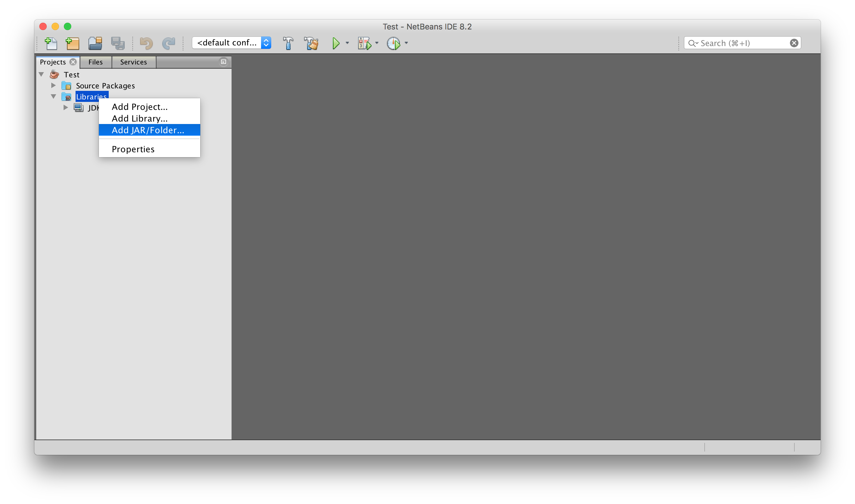855x504 pixels.
Task: Open the Run Project dropdown arrow
Action: (347, 43)
